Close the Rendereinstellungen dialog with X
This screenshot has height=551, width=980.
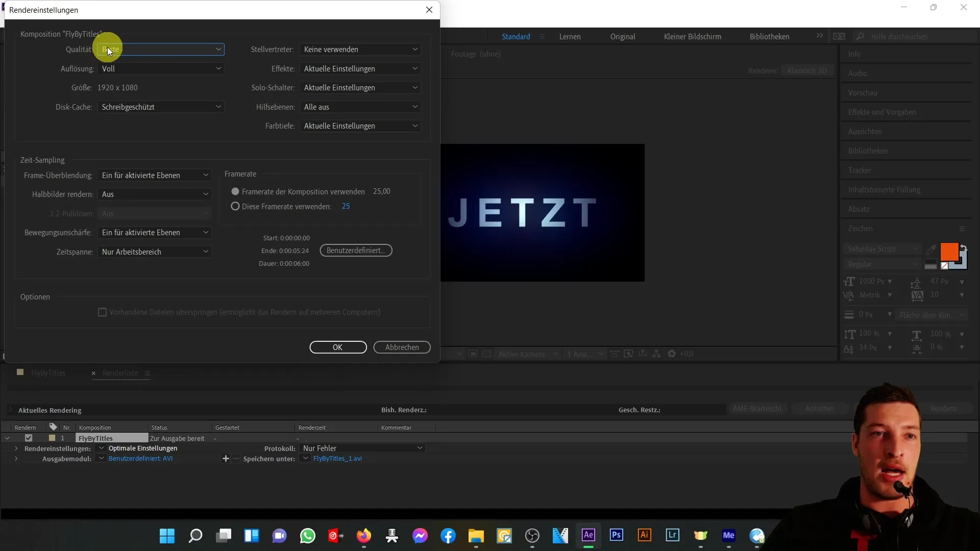(429, 10)
